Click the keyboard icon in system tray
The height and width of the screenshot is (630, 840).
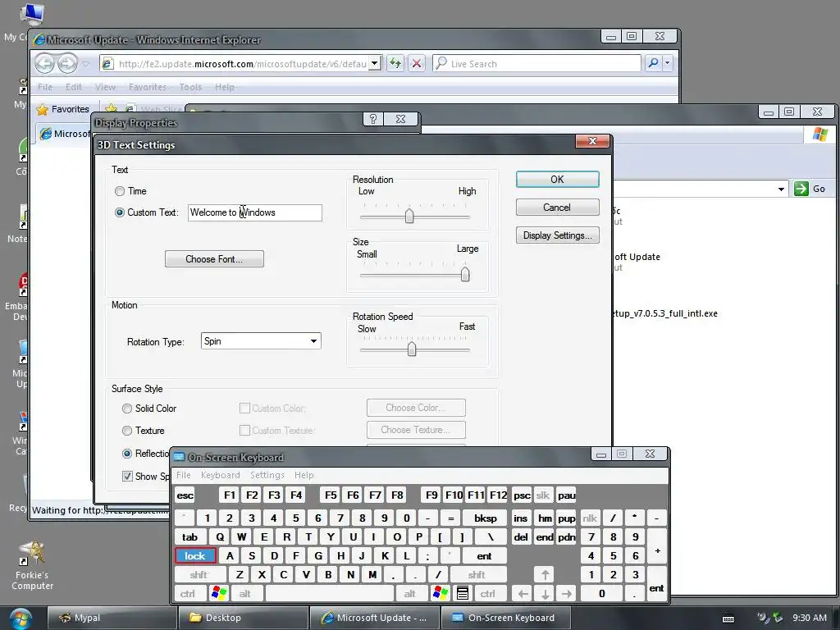pos(728,619)
